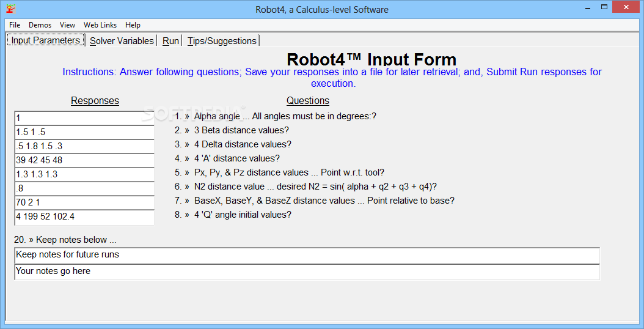This screenshot has width=644, height=329.
Task: Click the blue Instructions text
Action: point(332,77)
